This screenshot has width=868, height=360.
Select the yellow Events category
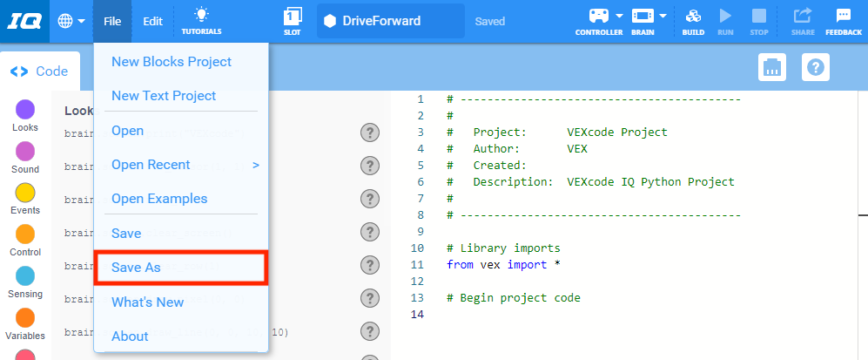(25, 193)
